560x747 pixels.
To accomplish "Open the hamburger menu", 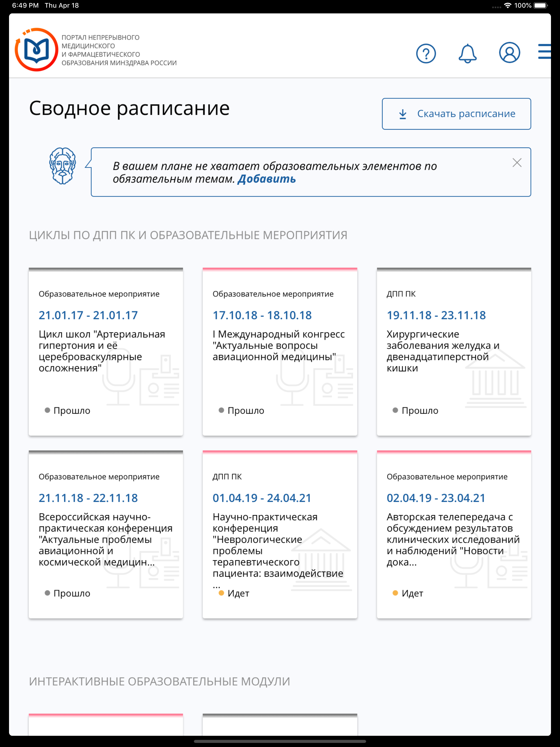I will (x=544, y=51).
